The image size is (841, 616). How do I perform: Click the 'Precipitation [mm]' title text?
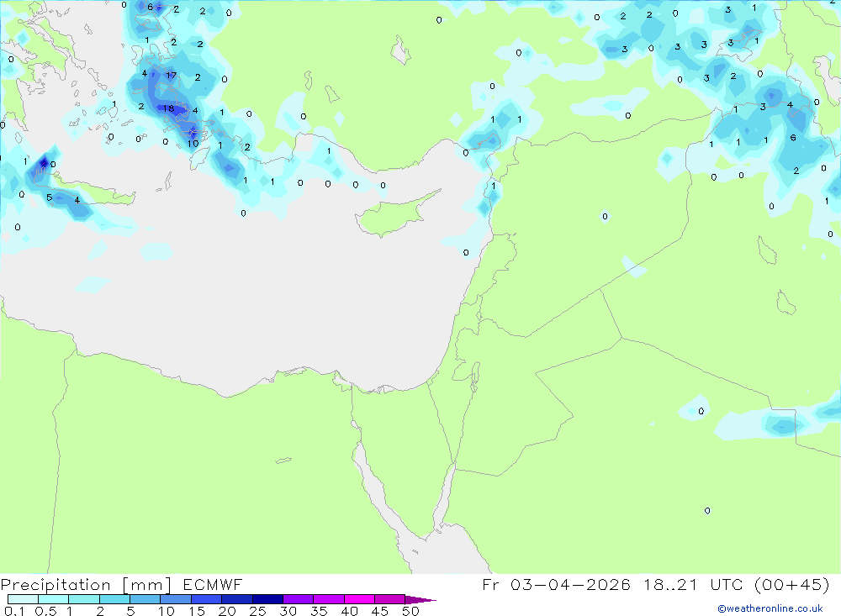pyautogui.click(x=86, y=585)
